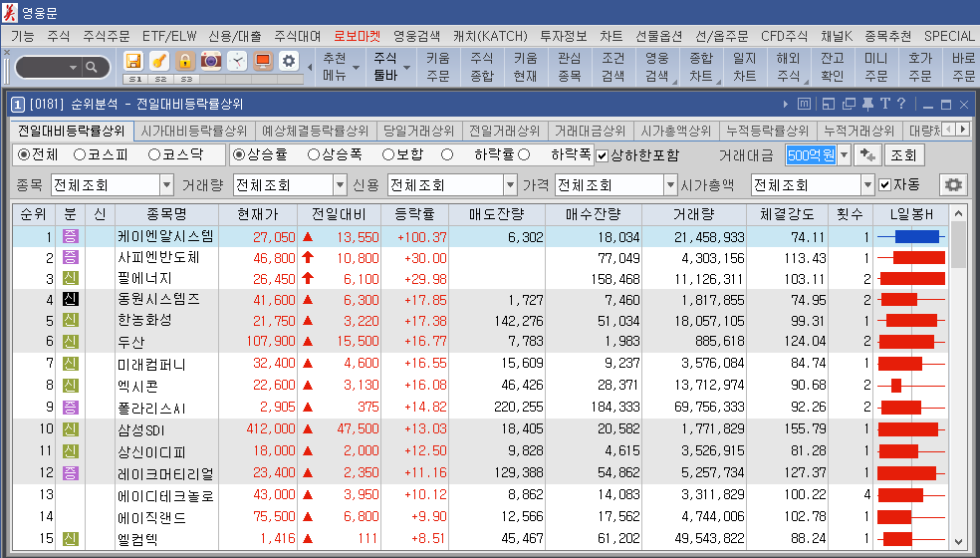This screenshot has width=980, height=558.
Task: Select the 코스닥 radio button
Action: coord(154,154)
